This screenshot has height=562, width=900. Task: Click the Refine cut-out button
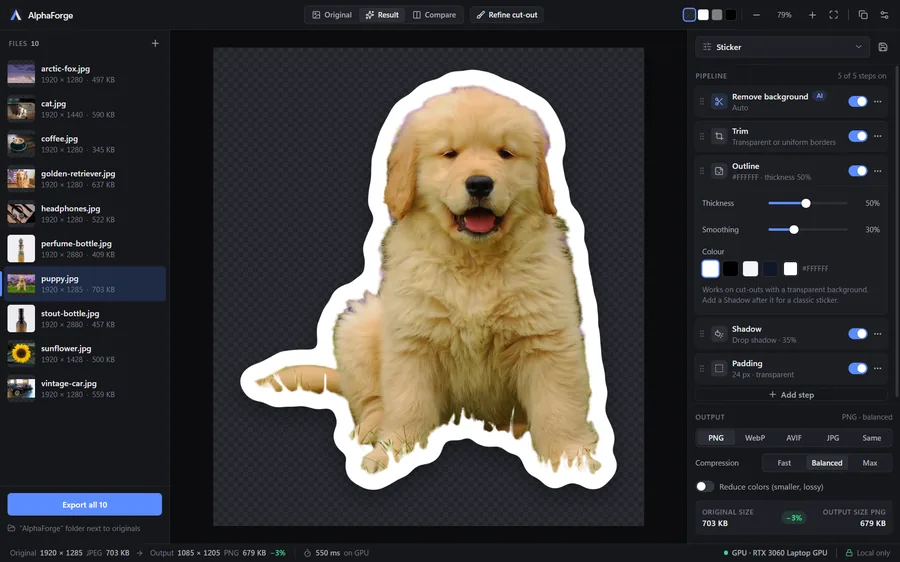(507, 15)
